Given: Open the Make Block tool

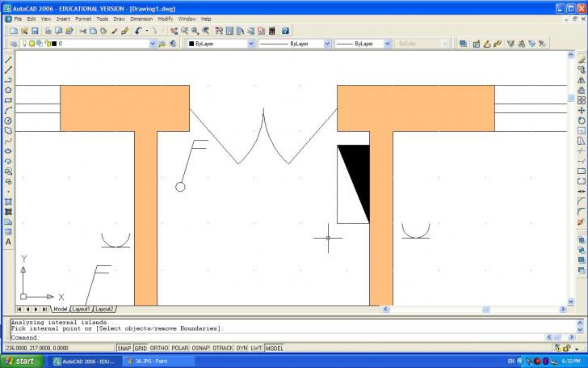Looking at the screenshot, I should click(8, 181).
